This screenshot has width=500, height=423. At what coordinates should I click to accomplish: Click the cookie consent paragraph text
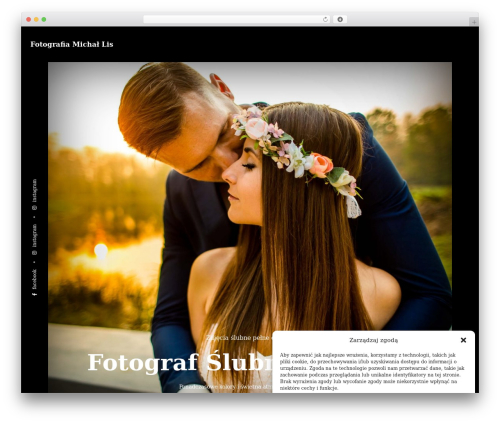372,371
